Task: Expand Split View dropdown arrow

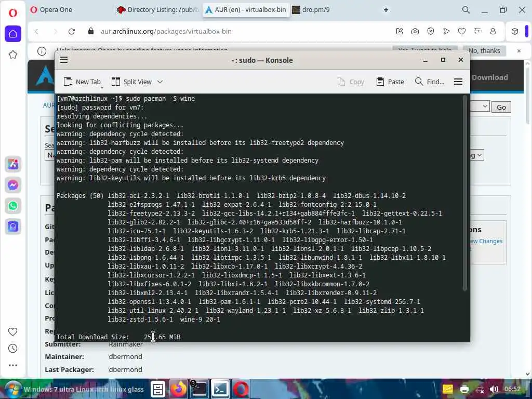Action: click(160, 82)
